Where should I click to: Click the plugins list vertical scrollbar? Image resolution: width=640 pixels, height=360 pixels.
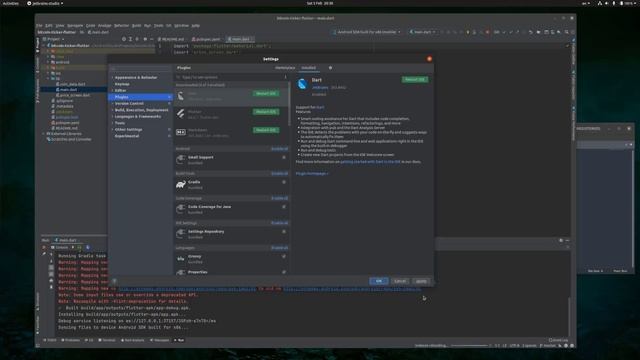[x=289, y=104]
